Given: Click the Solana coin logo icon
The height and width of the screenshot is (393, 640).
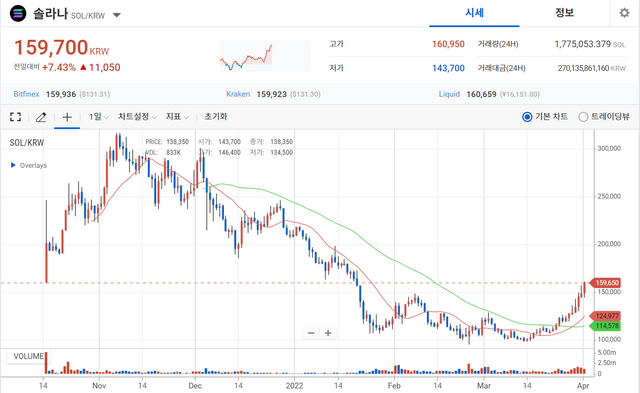Looking at the screenshot, I should pyautogui.click(x=18, y=13).
